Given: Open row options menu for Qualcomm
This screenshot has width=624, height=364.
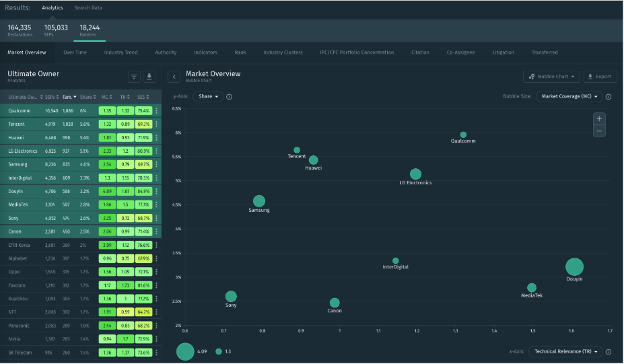Looking at the screenshot, I should (x=156, y=110).
